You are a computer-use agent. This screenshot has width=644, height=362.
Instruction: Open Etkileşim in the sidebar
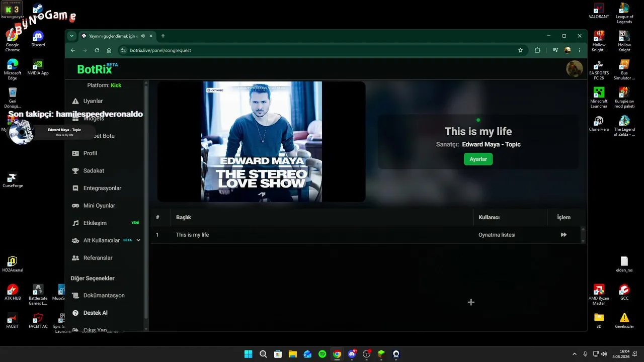(x=95, y=223)
